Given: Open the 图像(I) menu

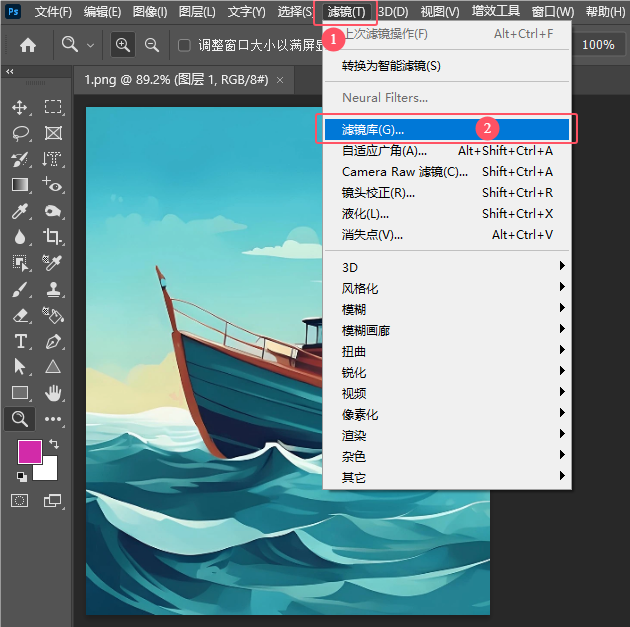Looking at the screenshot, I should (x=150, y=12).
